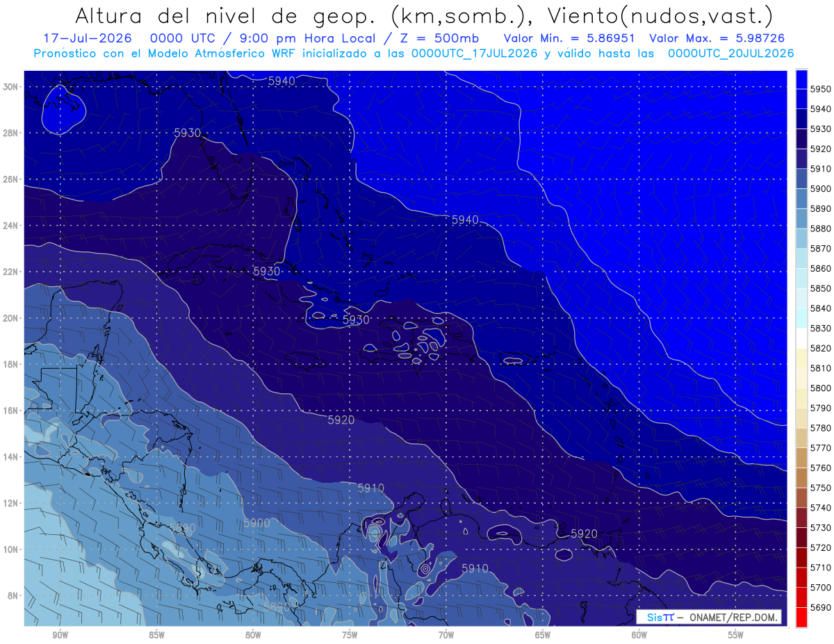Click the '75W' longitude axis label
This screenshot has width=834, height=644.
point(350,635)
